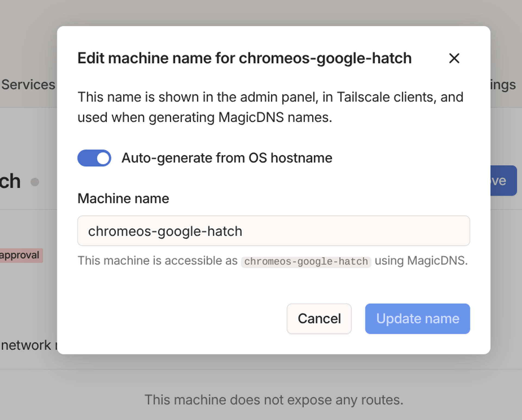Viewport: 522px width, 420px height.
Task: Click the "Edit machine name" dialog title
Action: pyautogui.click(x=244, y=58)
